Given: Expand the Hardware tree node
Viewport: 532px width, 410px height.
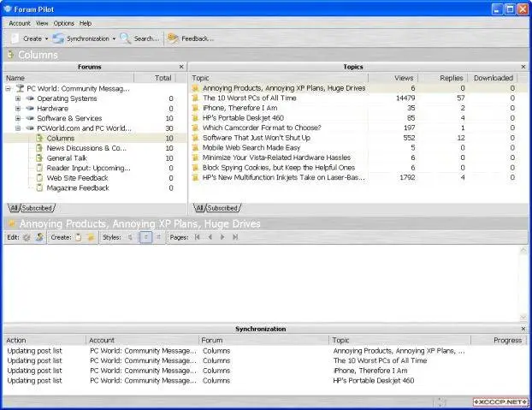Looking at the screenshot, I should [18, 108].
